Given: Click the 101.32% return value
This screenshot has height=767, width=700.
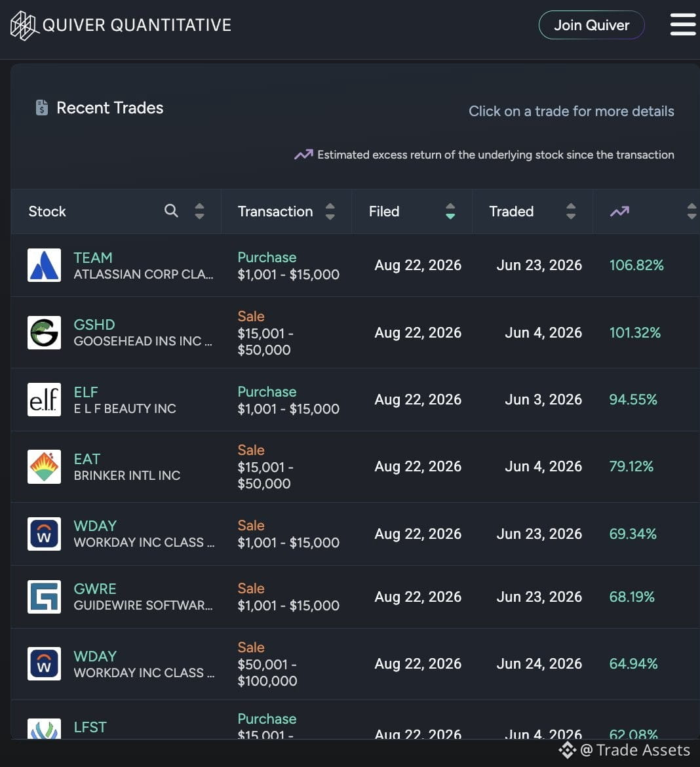Looking at the screenshot, I should 635,332.
